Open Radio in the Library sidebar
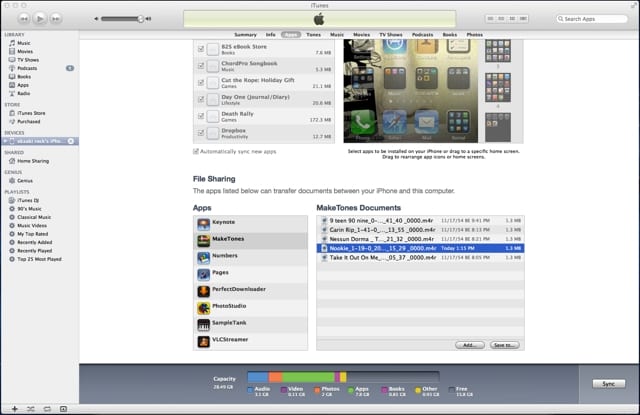 23,93
